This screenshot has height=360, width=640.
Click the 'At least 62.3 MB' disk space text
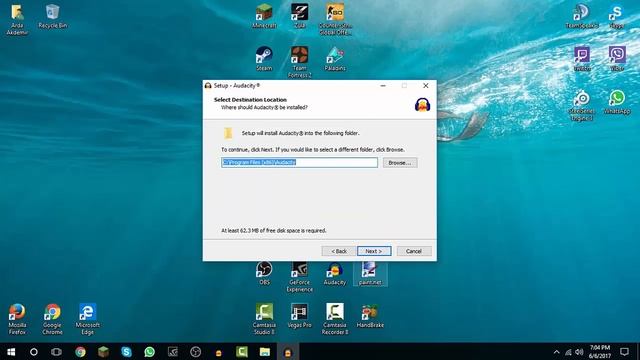coord(273,231)
